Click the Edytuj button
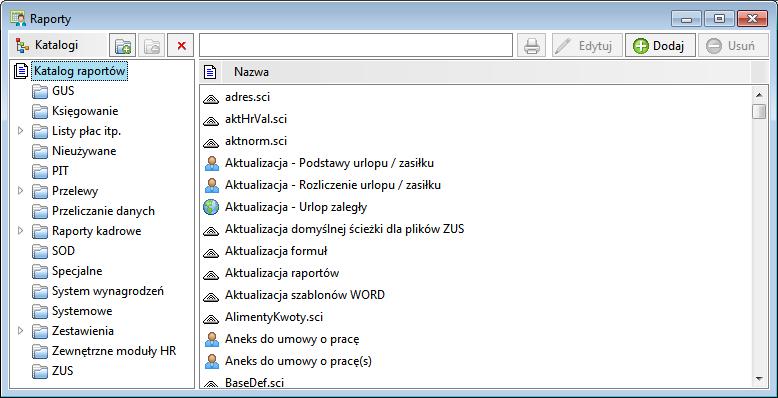Viewport: 778px width, 398px height. click(586, 46)
